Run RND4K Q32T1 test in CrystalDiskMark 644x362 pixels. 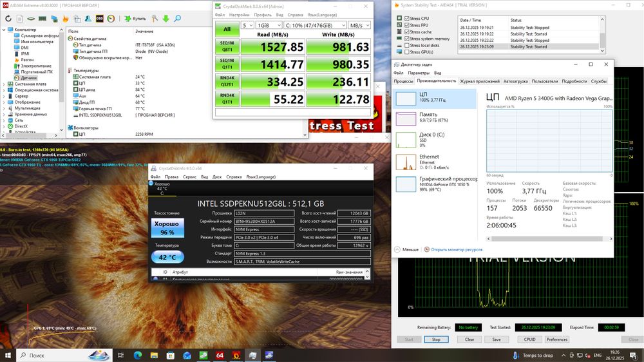(227, 81)
